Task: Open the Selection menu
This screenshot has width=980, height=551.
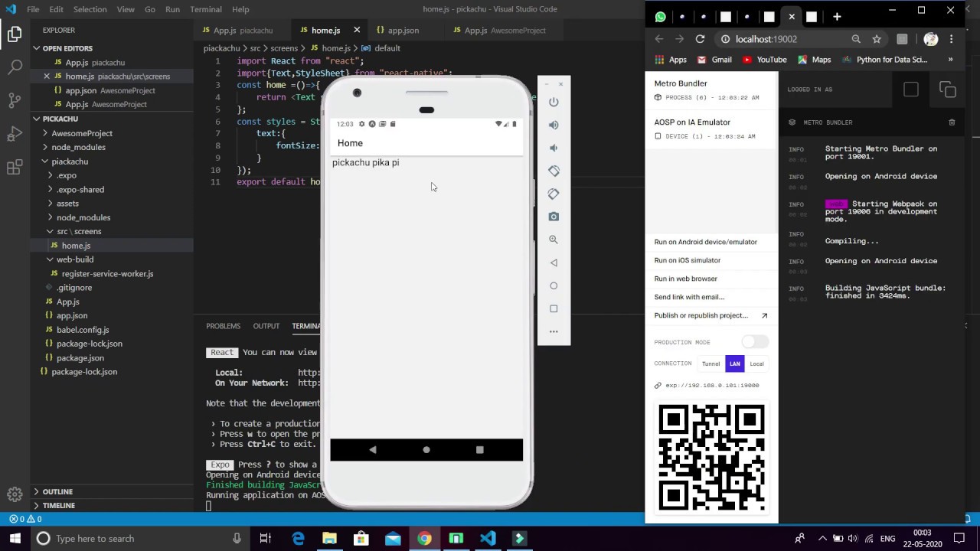Action: 90,9
